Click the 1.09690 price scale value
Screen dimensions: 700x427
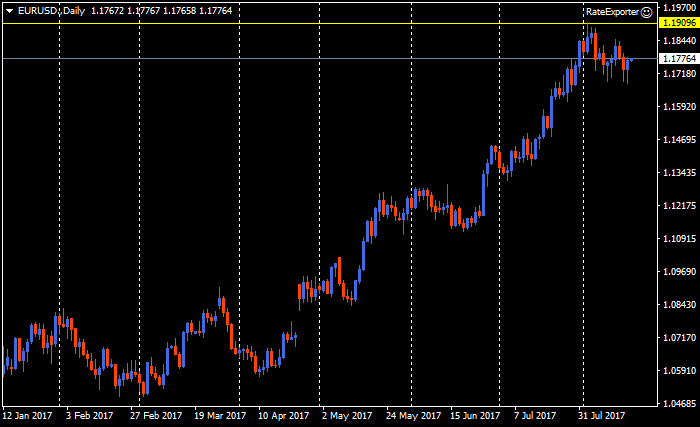679,272
